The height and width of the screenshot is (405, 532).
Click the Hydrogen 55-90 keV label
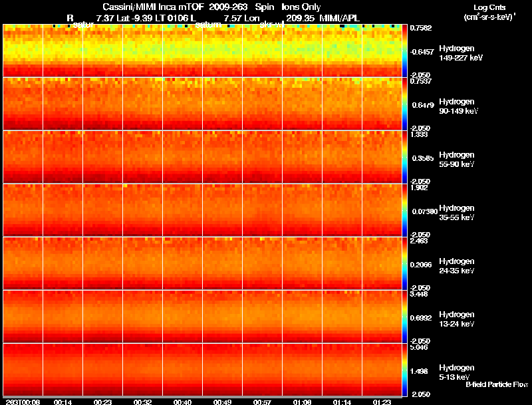click(457, 160)
